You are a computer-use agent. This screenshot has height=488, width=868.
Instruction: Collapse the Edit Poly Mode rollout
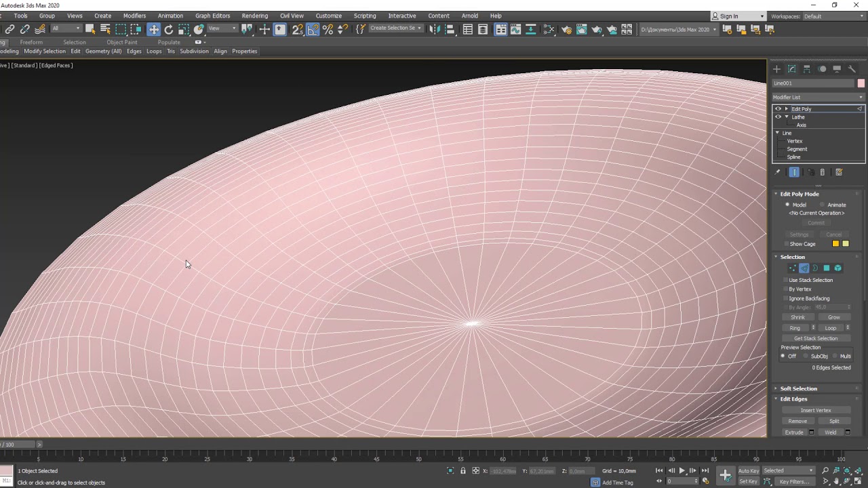tap(776, 194)
